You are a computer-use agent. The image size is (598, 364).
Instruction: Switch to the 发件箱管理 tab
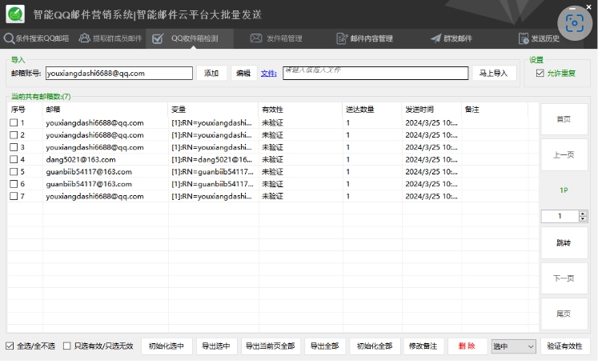tap(276, 38)
